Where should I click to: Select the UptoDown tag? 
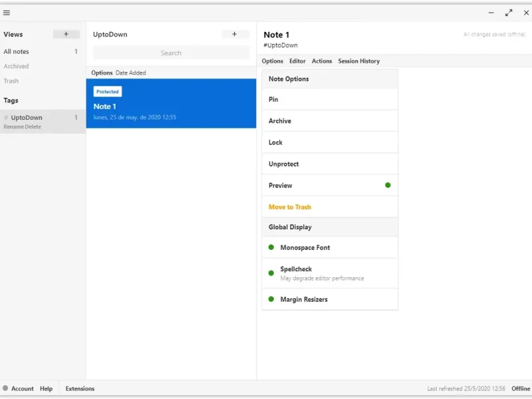[43, 118]
